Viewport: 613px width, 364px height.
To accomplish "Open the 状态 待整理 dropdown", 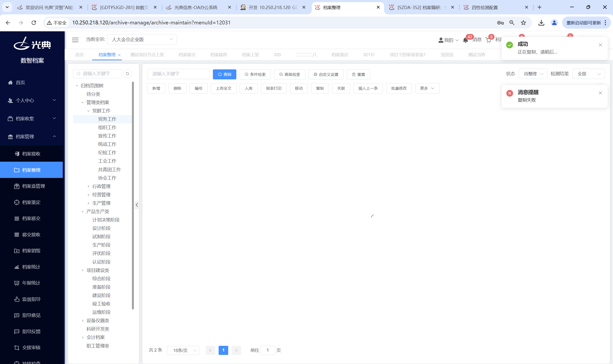I will tap(533, 74).
